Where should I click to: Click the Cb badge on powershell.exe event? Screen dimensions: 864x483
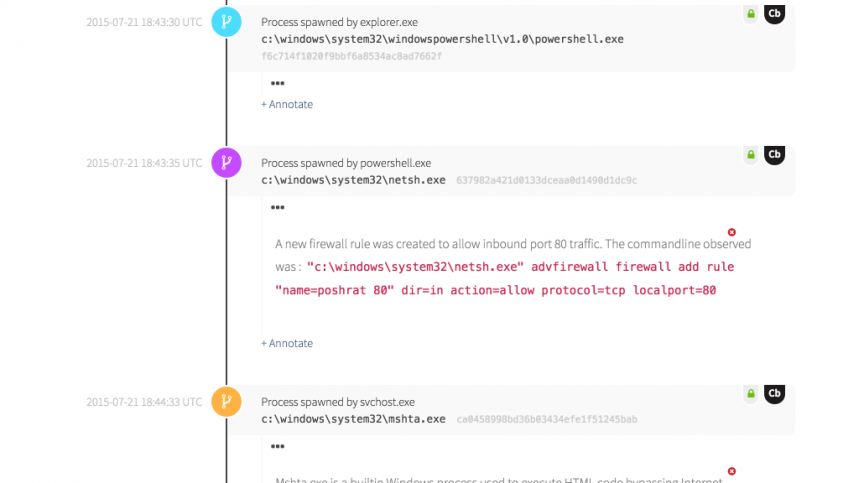(x=774, y=14)
